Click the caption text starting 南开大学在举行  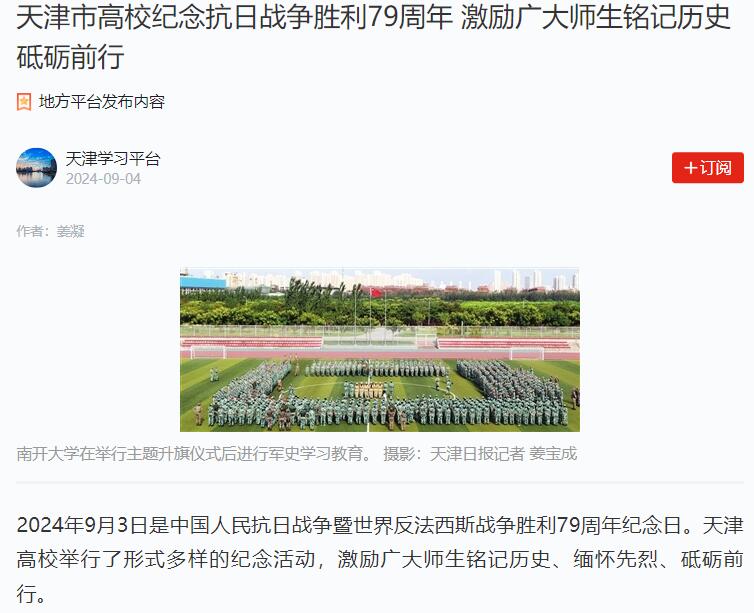click(195, 454)
